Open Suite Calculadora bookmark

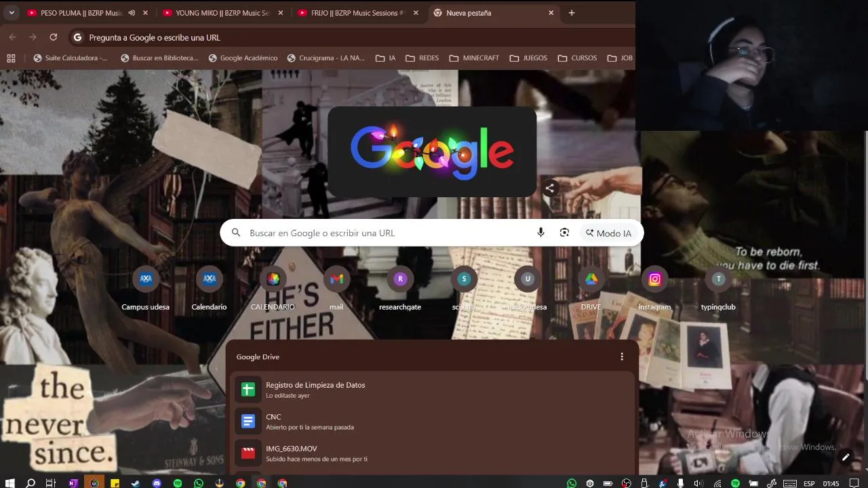click(71, 58)
